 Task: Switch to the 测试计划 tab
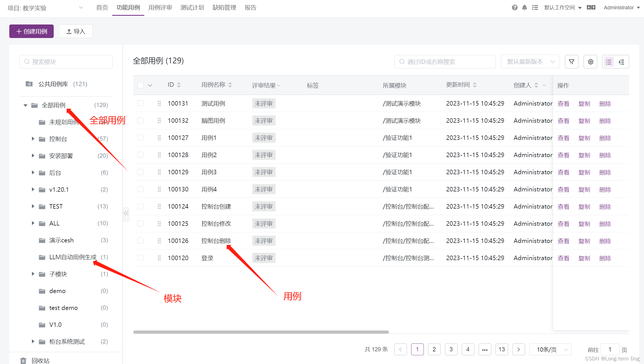click(192, 8)
